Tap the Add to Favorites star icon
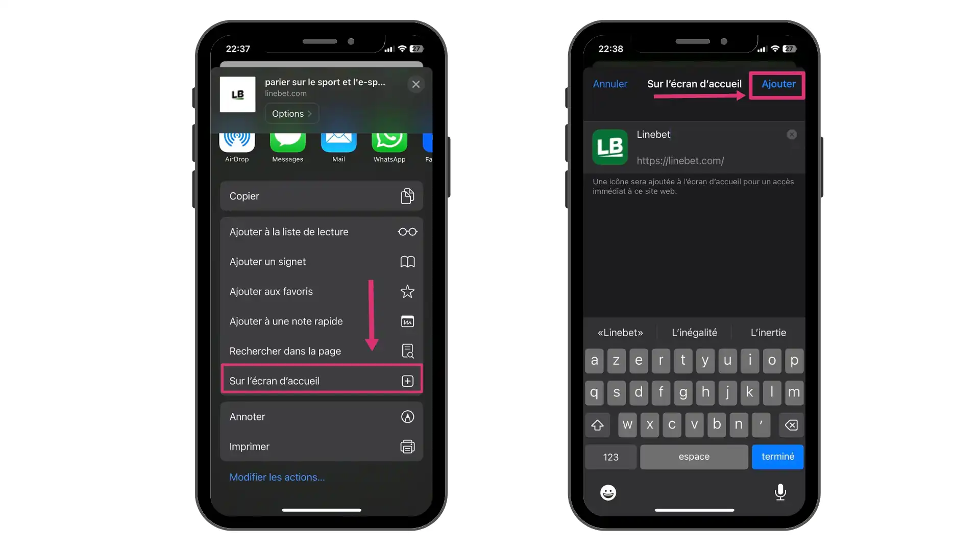 (408, 291)
